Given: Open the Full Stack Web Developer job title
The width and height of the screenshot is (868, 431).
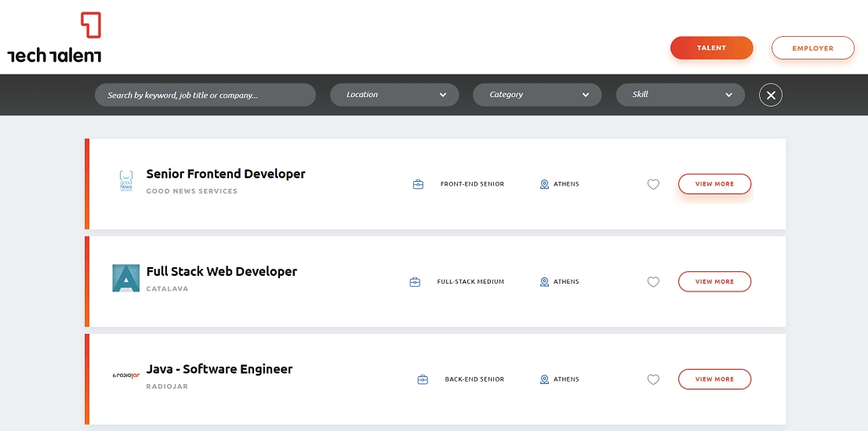Looking at the screenshot, I should click(222, 272).
